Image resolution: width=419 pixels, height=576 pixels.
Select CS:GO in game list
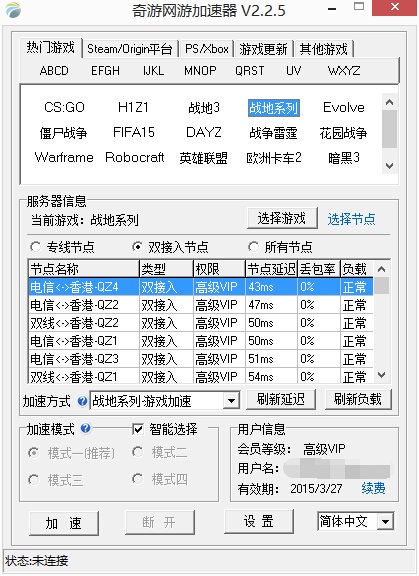[x=64, y=107]
